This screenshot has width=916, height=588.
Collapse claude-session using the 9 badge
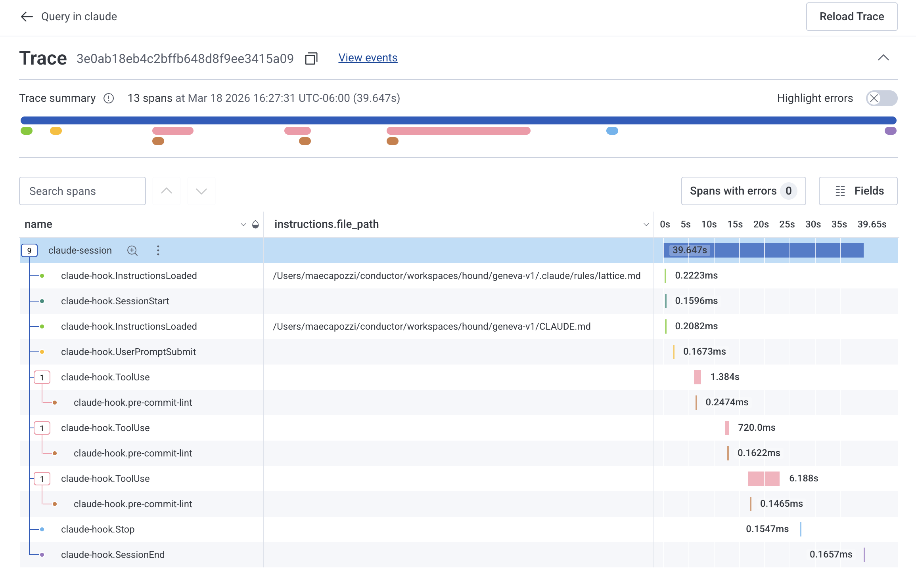click(29, 250)
